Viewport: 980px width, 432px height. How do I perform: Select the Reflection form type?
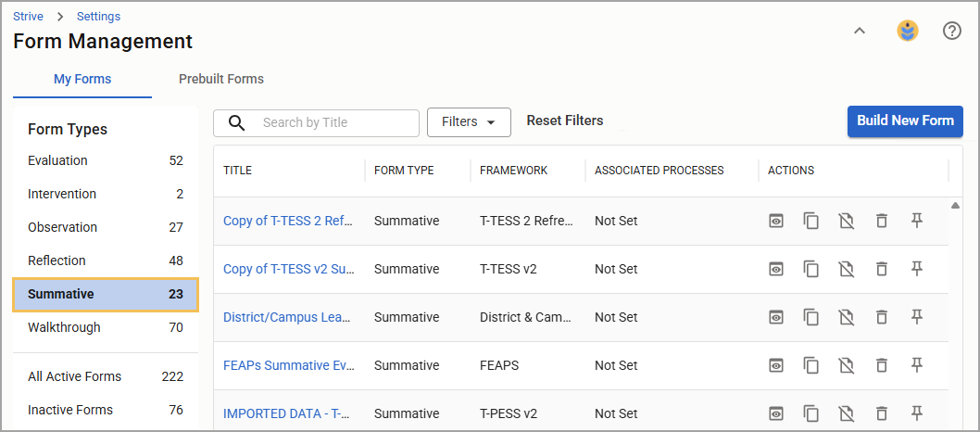pos(106,260)
